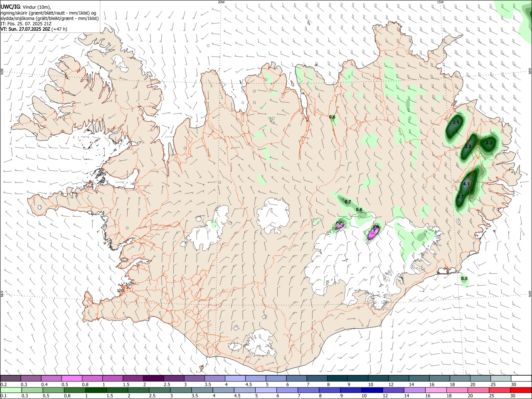Viewport: 532px width, 399px height.
Task: Pick the lower legend swatch between 0.5 and 0.8
Action: 53,390
